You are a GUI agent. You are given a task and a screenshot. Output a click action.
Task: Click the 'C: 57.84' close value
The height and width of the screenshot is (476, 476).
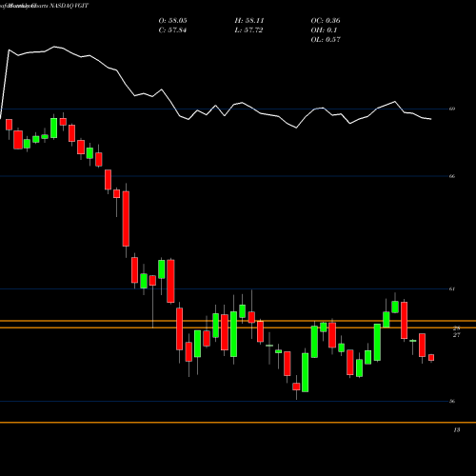pyautogui.click(x=172, y=30)
